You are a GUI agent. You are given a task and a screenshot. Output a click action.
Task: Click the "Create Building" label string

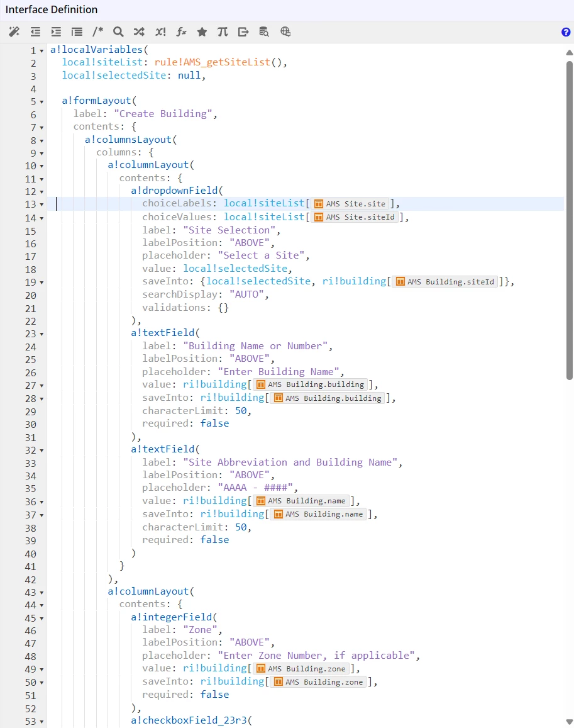click(x=163, y=114)
